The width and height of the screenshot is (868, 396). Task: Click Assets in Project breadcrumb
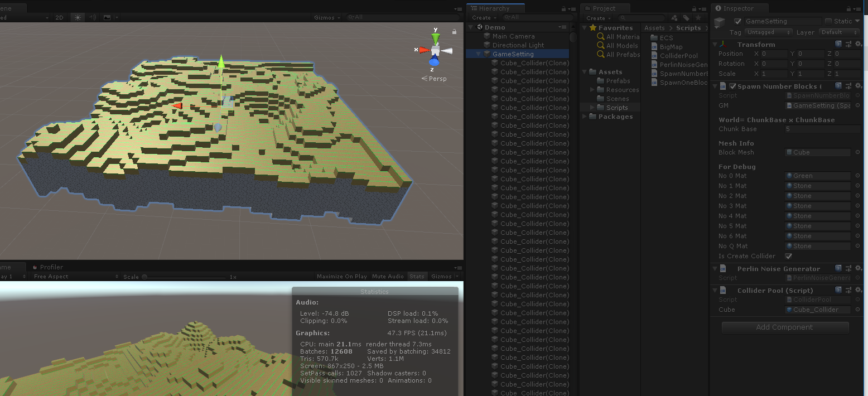click(654, 28)
